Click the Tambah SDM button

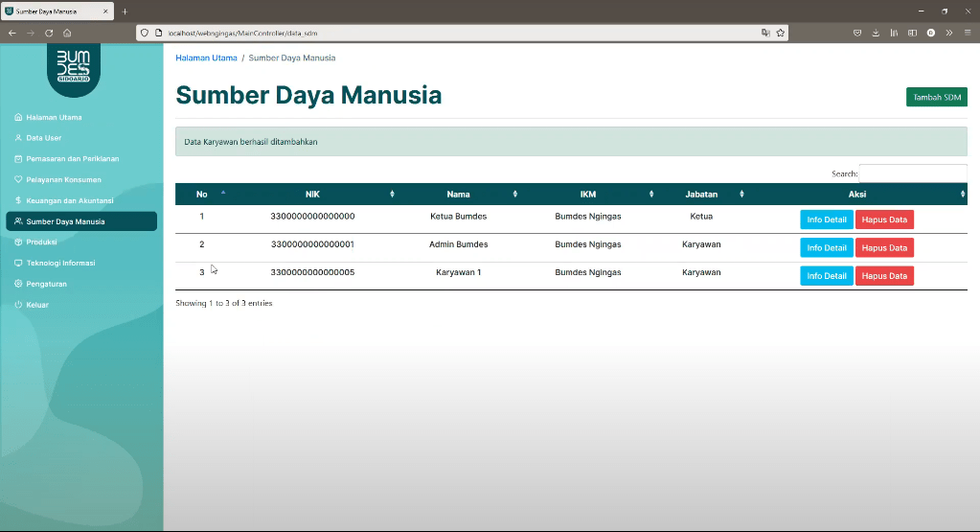(936, 97)
